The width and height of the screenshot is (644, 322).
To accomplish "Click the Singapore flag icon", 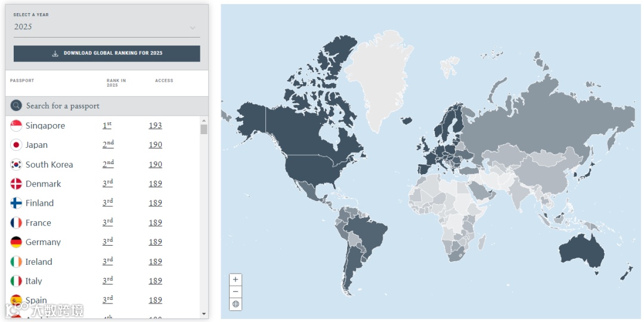I will tap(16, 126).
